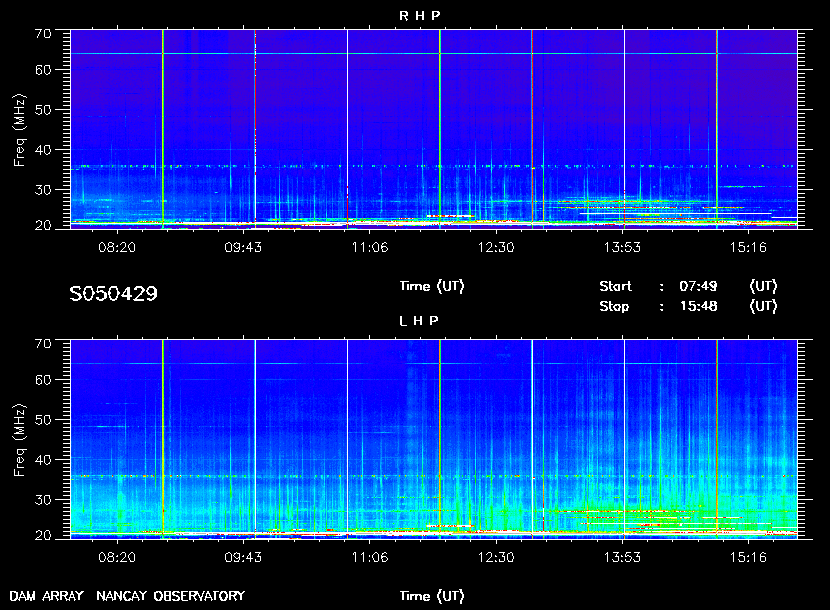This screenshot has width=830, height=610.
Task: Click the "13:53" time tick under the LHP panel
Action: coord(622,558)
